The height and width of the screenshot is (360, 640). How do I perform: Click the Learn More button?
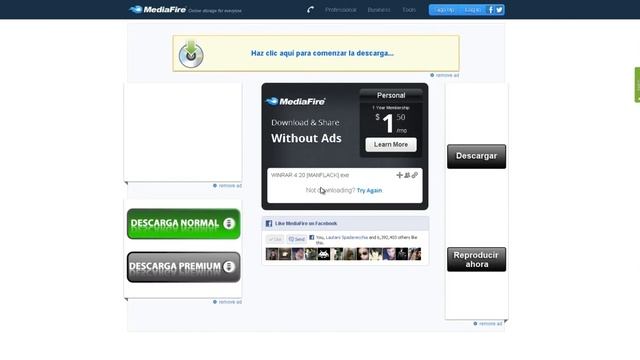point(391,144)
